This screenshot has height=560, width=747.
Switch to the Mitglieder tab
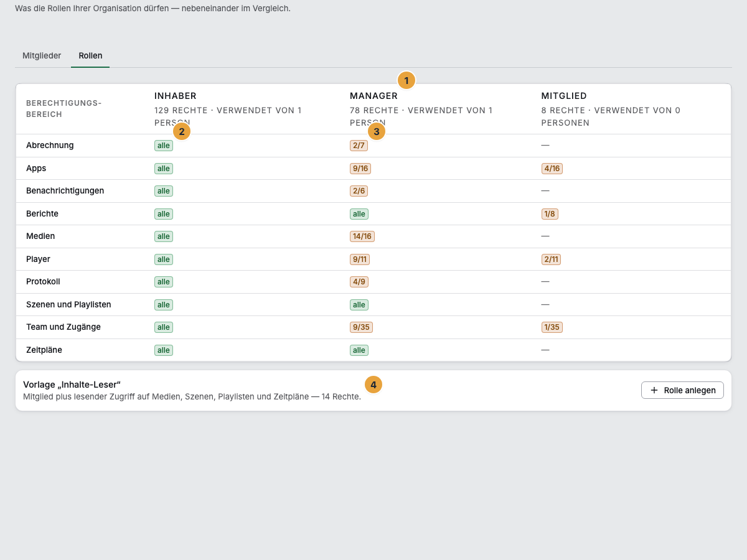point(42,56)
